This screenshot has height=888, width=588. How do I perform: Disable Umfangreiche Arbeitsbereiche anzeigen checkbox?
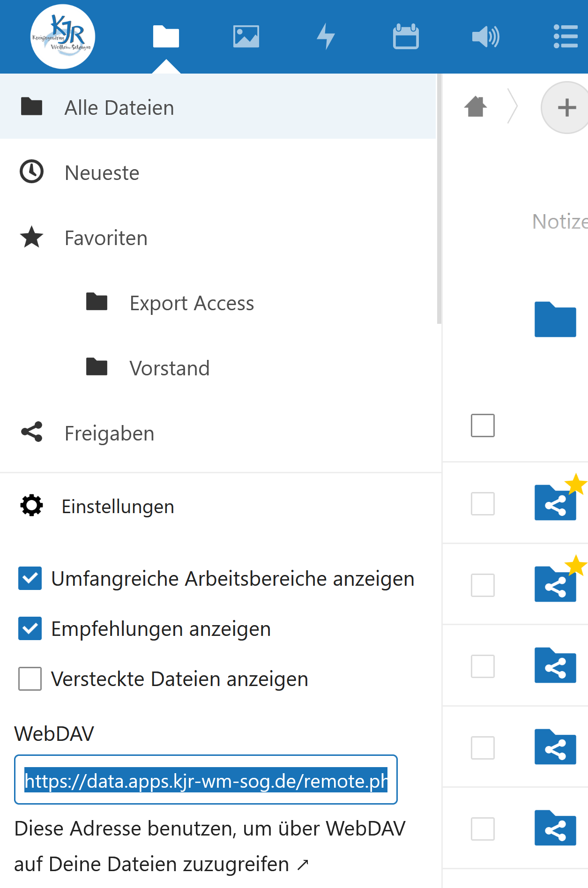pos(30,578)
